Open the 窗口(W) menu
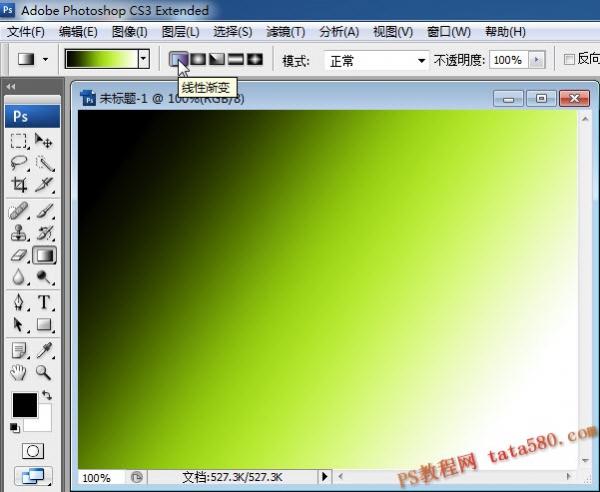The width and height of the screenshot is (600, 492). click(448, 32)
